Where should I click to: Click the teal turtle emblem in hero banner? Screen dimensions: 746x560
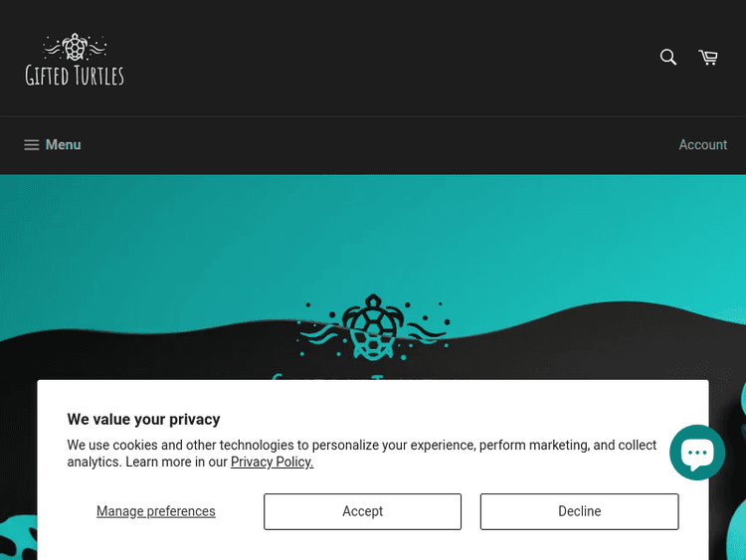coord(373,325)
